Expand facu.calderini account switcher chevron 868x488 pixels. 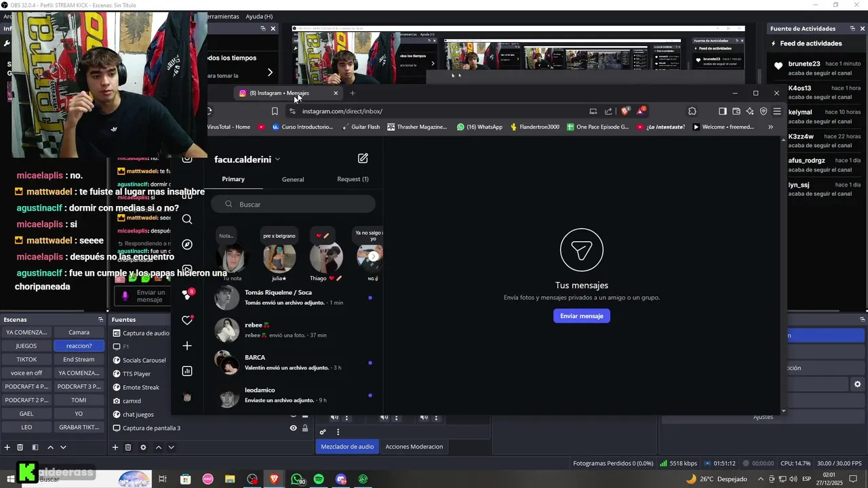[277, 159]
